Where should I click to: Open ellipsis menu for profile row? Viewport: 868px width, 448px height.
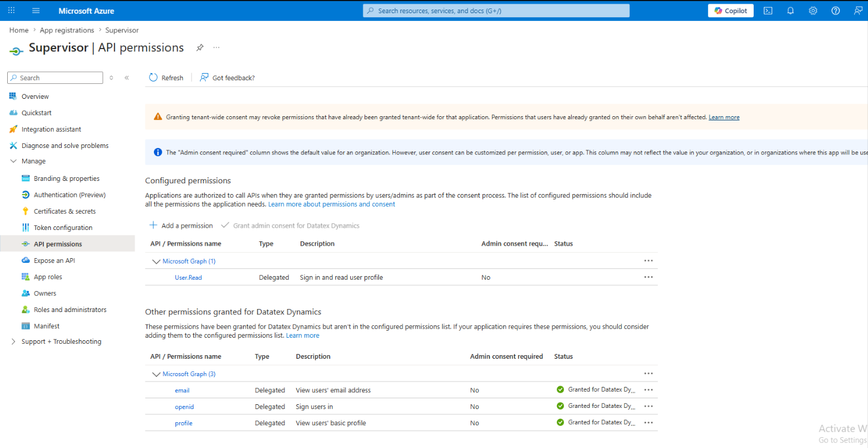pyautogui.click(x=648, y=423)
